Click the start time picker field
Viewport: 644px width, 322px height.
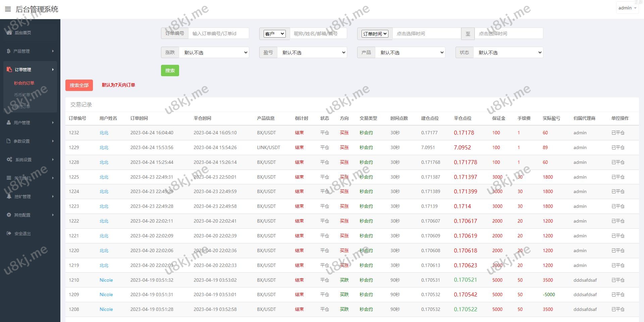coord(426,34)
